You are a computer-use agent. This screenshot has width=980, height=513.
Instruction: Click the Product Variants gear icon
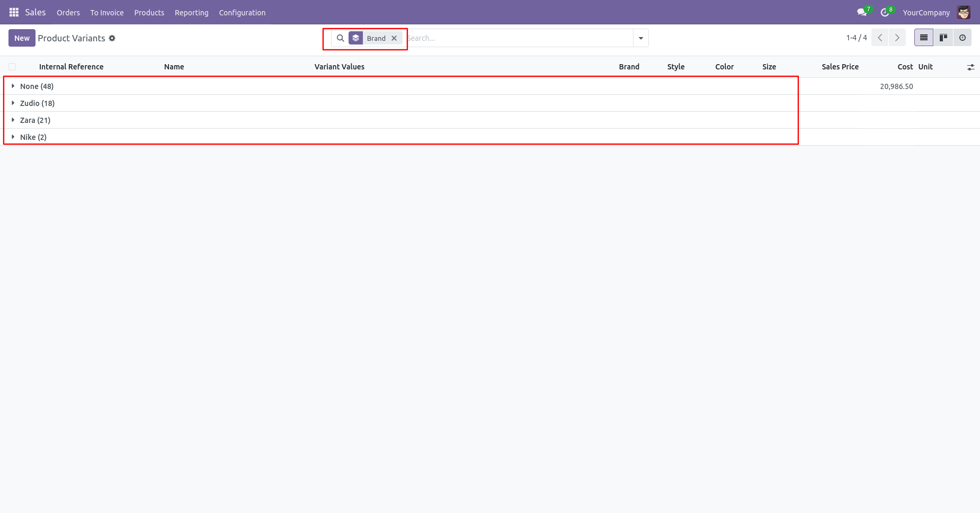112,38
